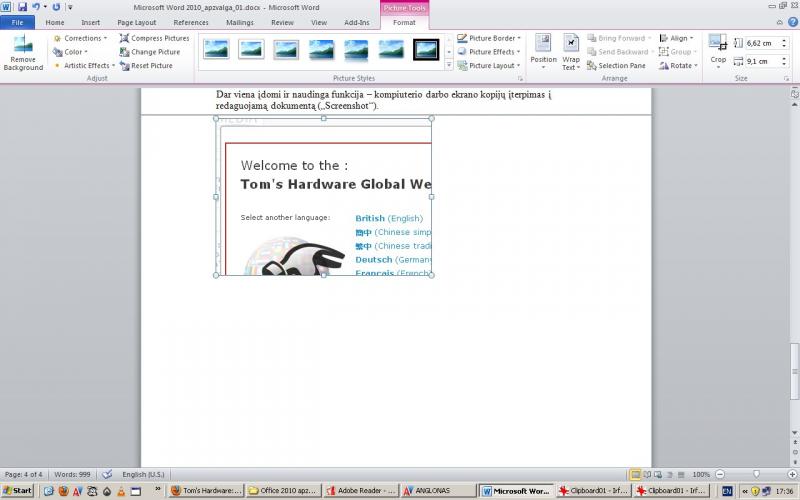Click the proofing errors icon
Screen dimensions: 800x500
coord(107,474)
